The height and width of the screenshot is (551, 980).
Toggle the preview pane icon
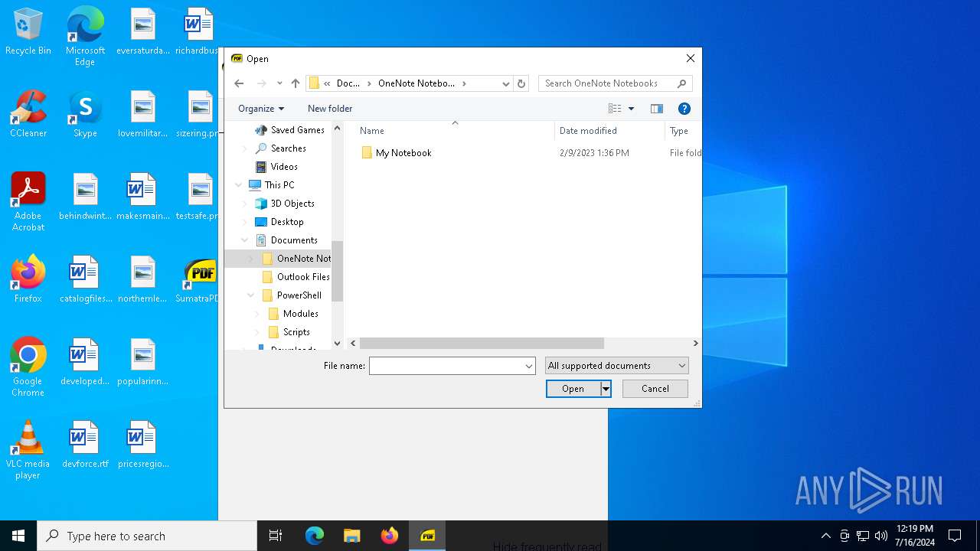pos(656,109)
